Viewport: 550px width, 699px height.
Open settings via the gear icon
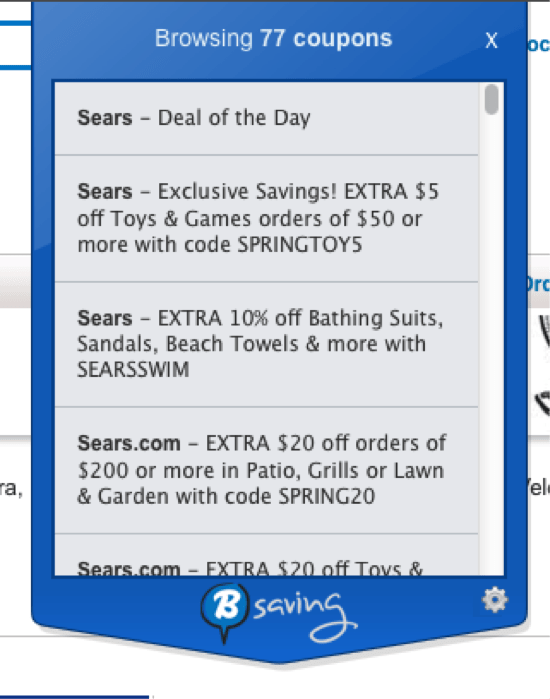(495, 600)
